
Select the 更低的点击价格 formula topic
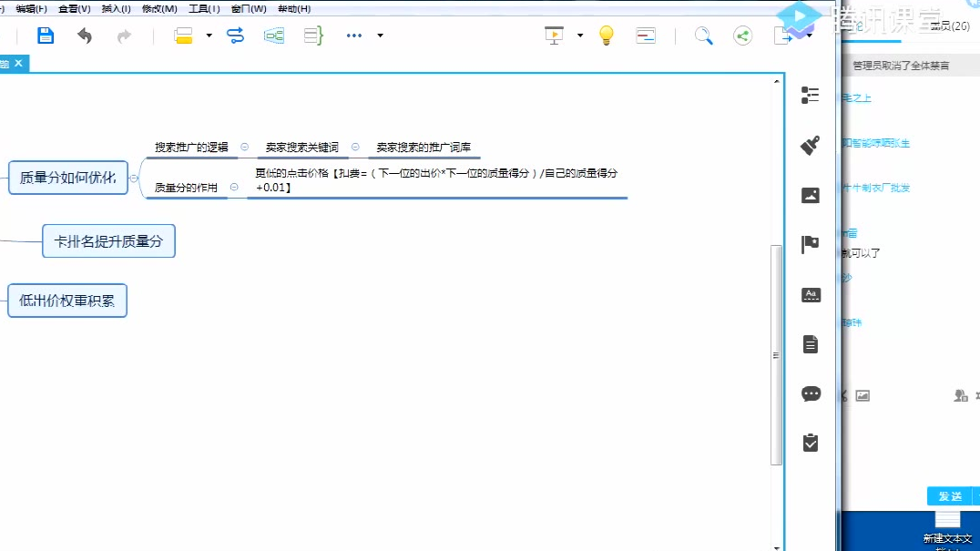436,180
